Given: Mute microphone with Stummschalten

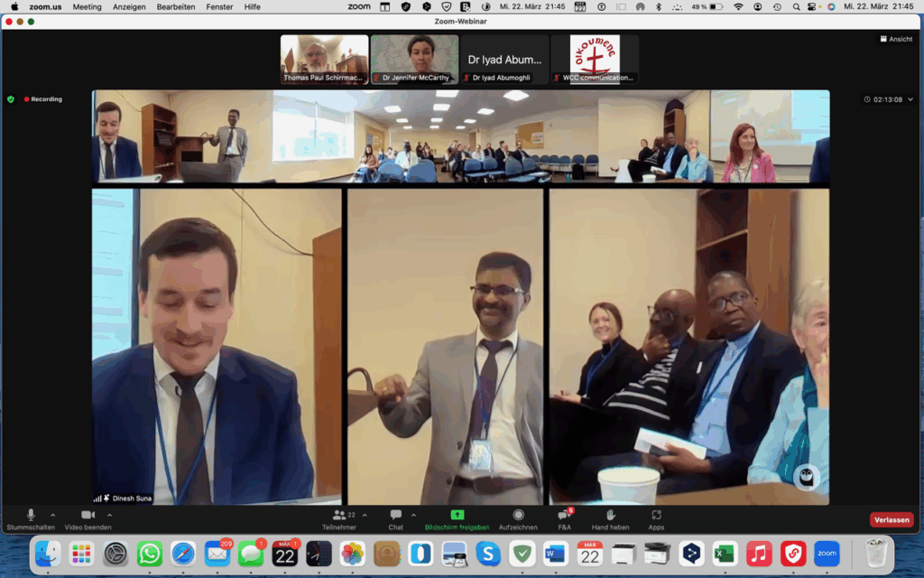Looking at the screenshot, I should 31,519.
